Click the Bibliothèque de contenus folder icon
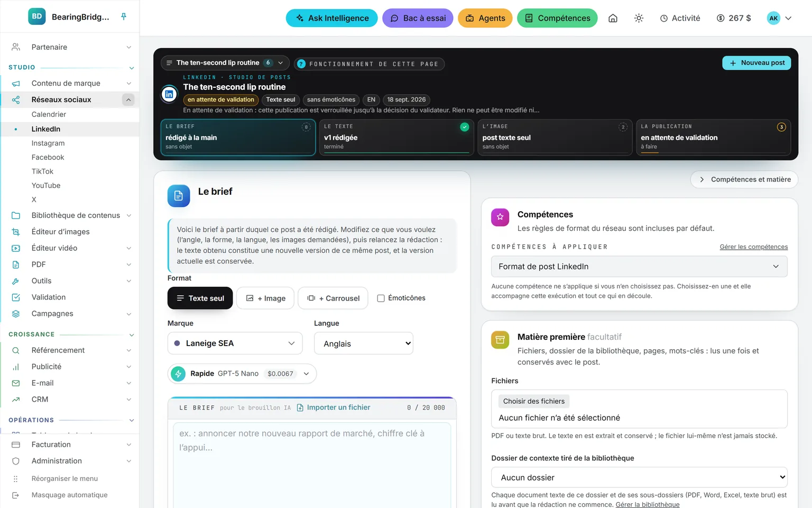Viewport: 812px width, 508px height. (x=16, y=215)
